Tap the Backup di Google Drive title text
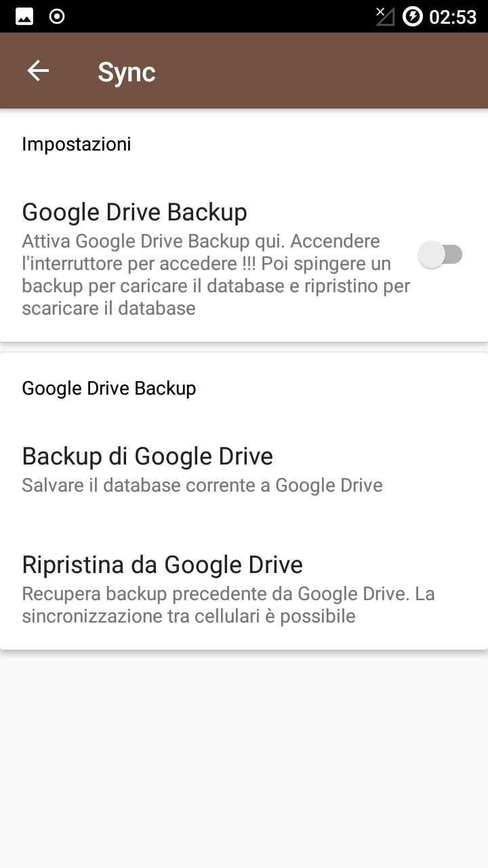This screenshot has width=488, height=868. 147,456
